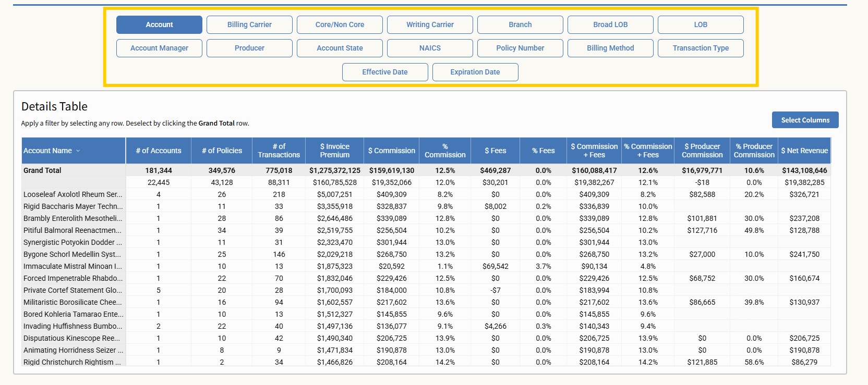The height and width of the screenshot is (385, 868).
Task: Click the Grand Total row to deselect
Action: click(42, 170)
